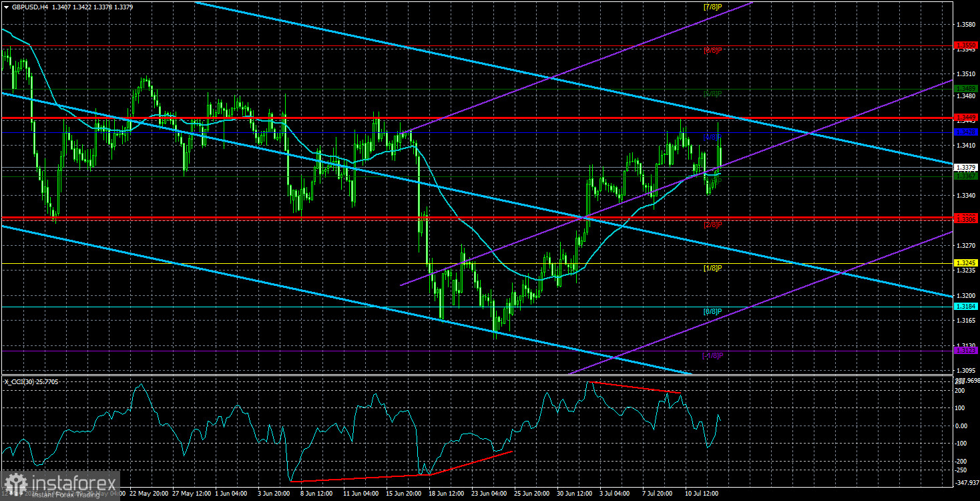Click the 3 Jun 20:00 time label
The image size is (980, 501).
274,494
